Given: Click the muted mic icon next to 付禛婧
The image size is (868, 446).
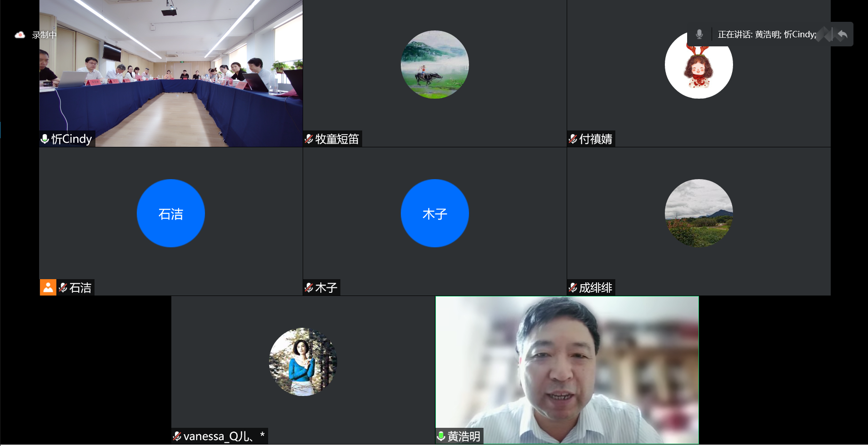Looking at the screenshot, I should point(573,139).
